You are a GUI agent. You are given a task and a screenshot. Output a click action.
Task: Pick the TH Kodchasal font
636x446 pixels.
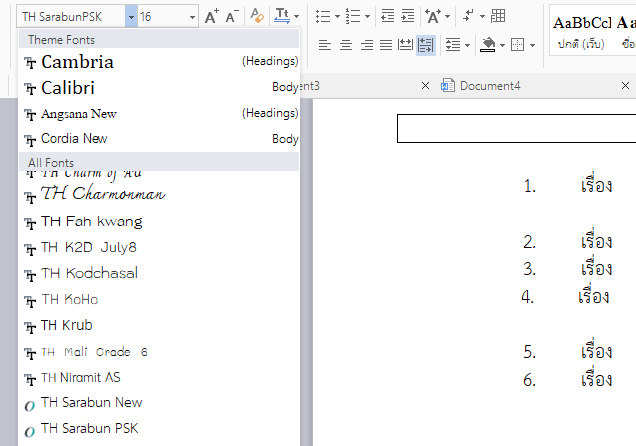tap(161, 273)
